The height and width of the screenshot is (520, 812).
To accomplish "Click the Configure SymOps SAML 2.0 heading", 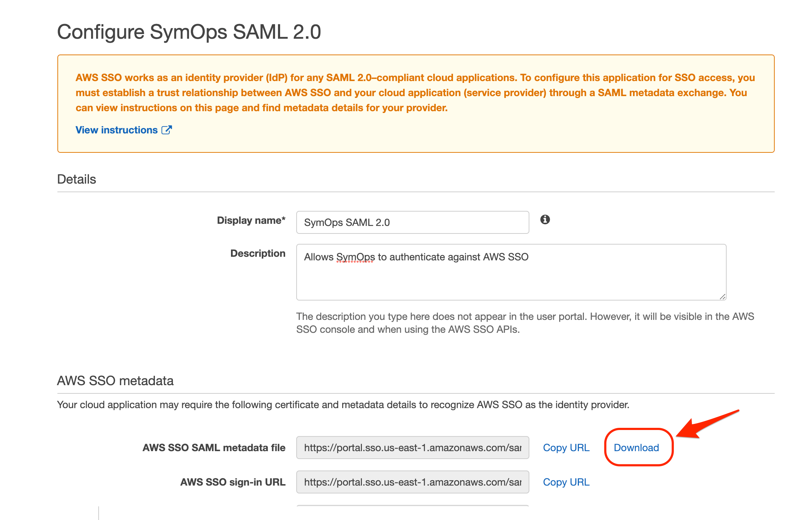I will (x=189, y=32).
